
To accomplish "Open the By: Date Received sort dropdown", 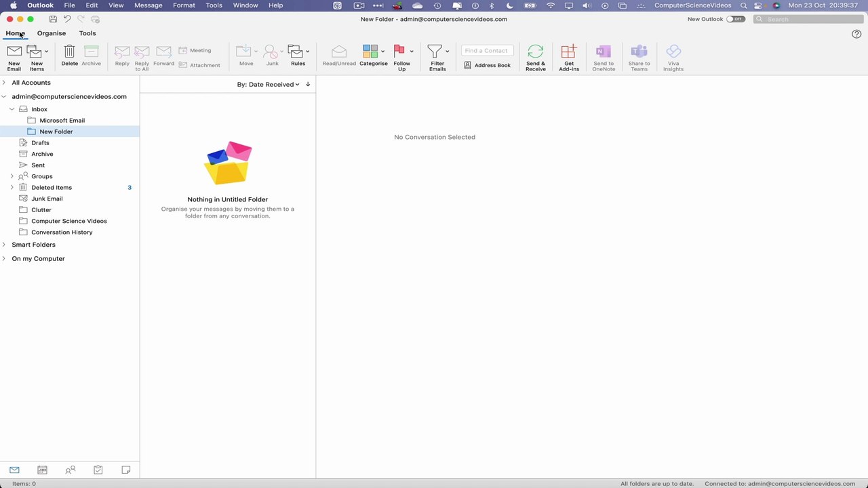I will (268, 84).
